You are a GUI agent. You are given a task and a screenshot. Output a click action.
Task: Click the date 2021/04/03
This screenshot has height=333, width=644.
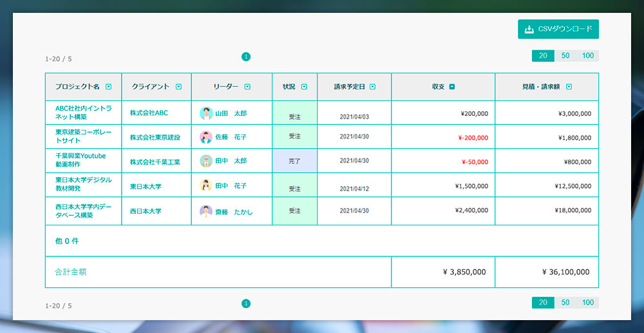[354, 117]
